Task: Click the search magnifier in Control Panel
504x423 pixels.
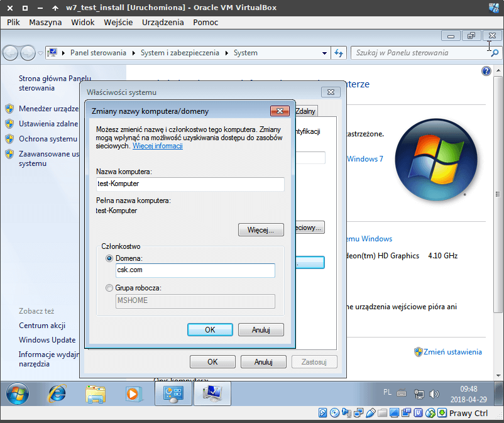Action: [x=495, y=53]
